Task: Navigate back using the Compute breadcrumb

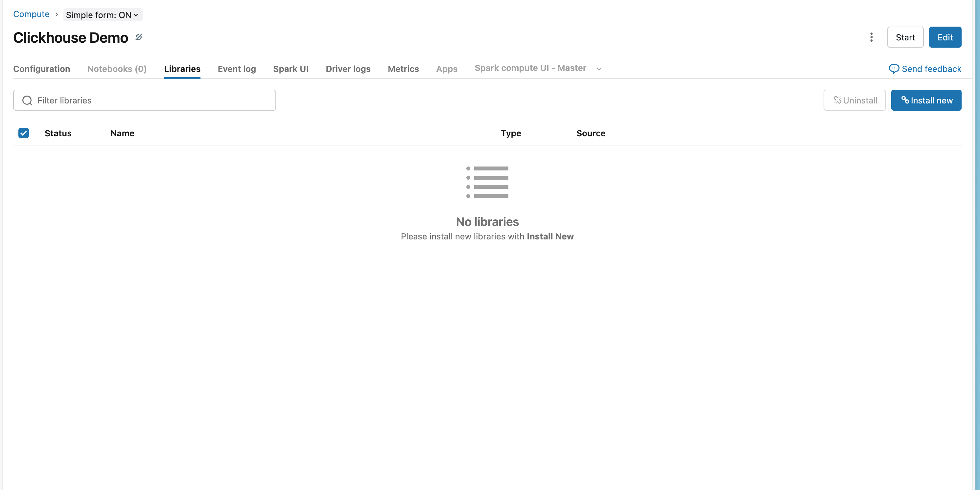Action: 31,14
